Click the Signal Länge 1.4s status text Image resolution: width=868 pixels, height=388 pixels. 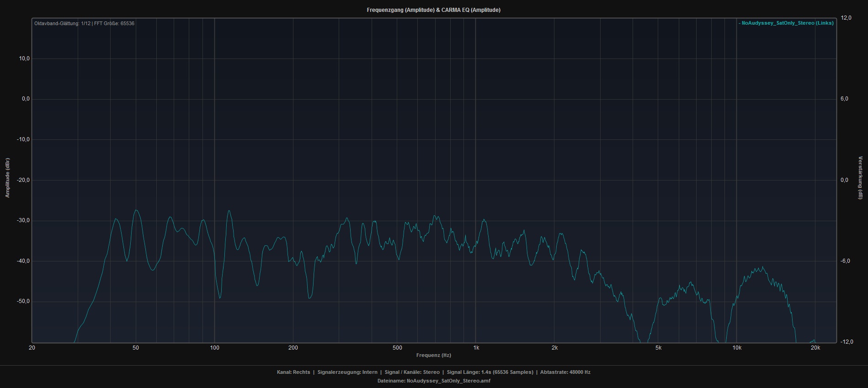coord(490,372)
